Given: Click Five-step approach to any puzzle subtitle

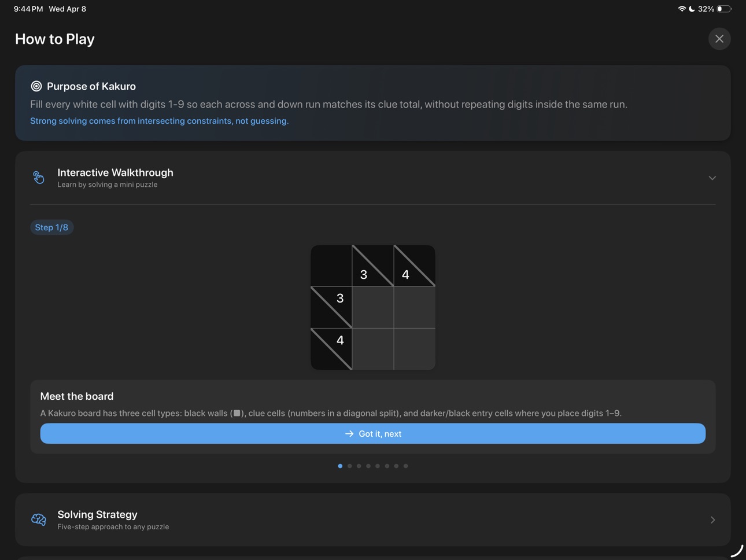Looking at the screenshot, I should tap(113, 526).
